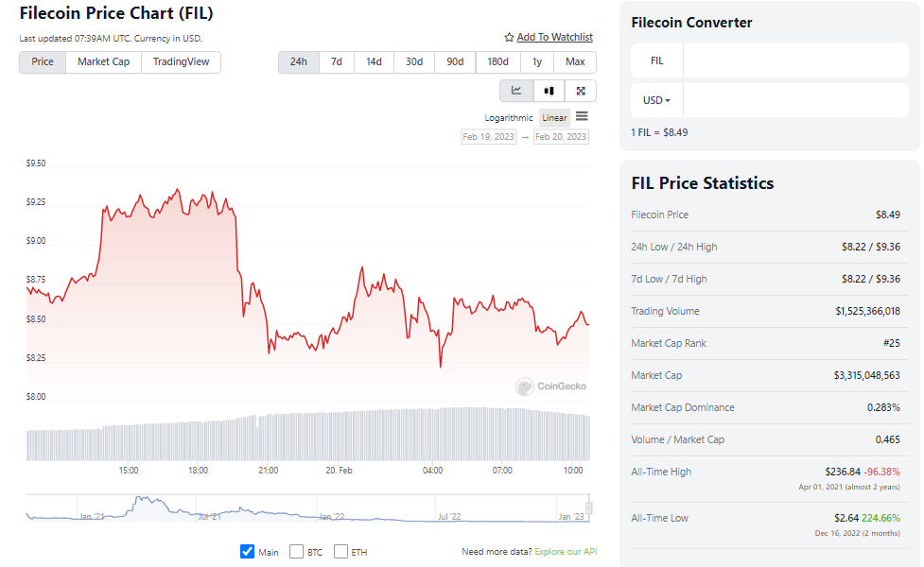
Task: Switch to Market Cap tab
Action: pos(104,61)
